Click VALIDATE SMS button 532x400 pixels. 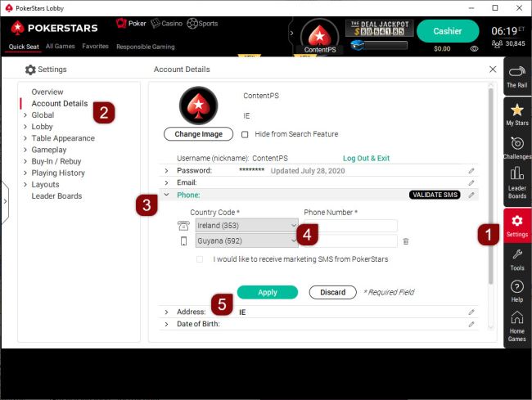pyautogui.click(x=435, y=195)
